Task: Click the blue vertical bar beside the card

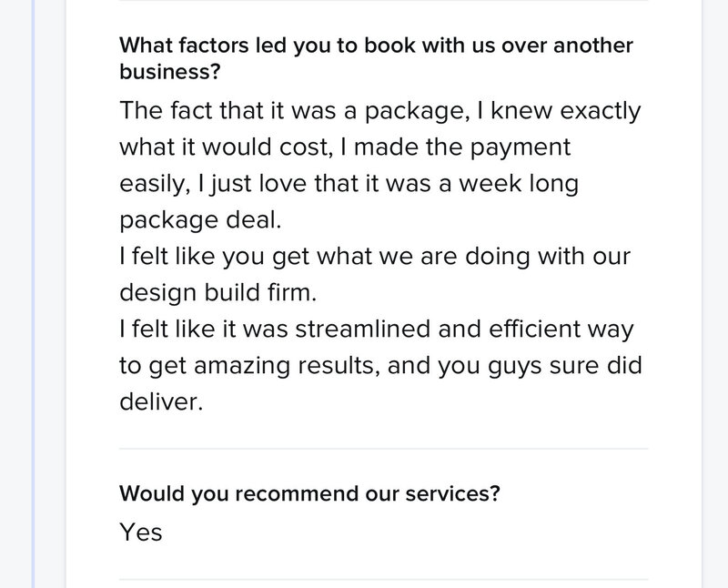Action: click(x=33, y=294)
